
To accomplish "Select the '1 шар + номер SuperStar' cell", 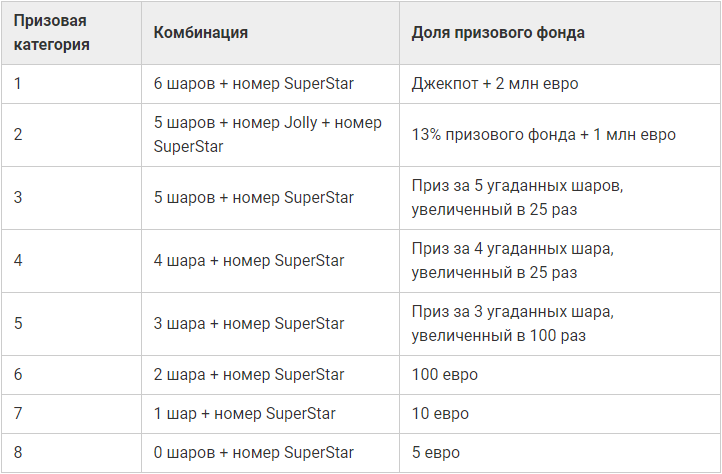I will coord(245,413).
